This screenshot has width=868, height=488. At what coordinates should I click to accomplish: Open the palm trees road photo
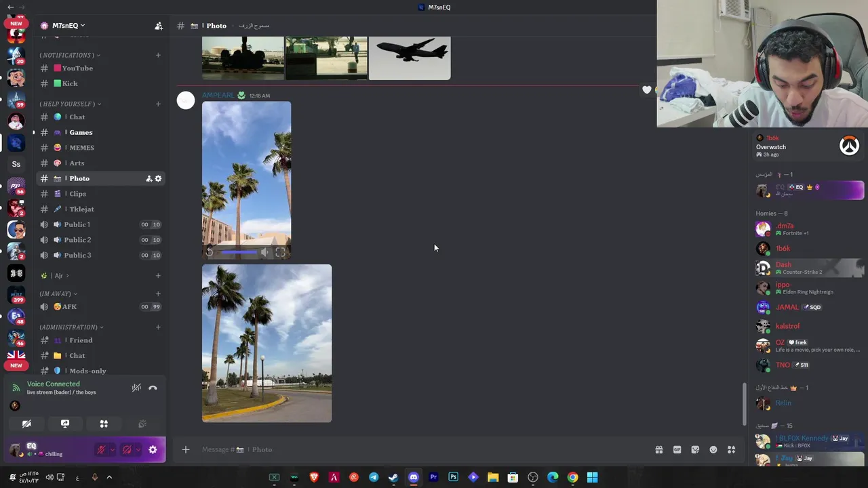(267, 344)
